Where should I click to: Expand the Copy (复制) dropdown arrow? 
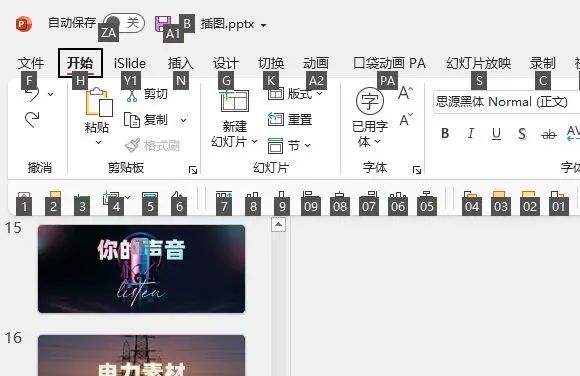tap(183, 120)
